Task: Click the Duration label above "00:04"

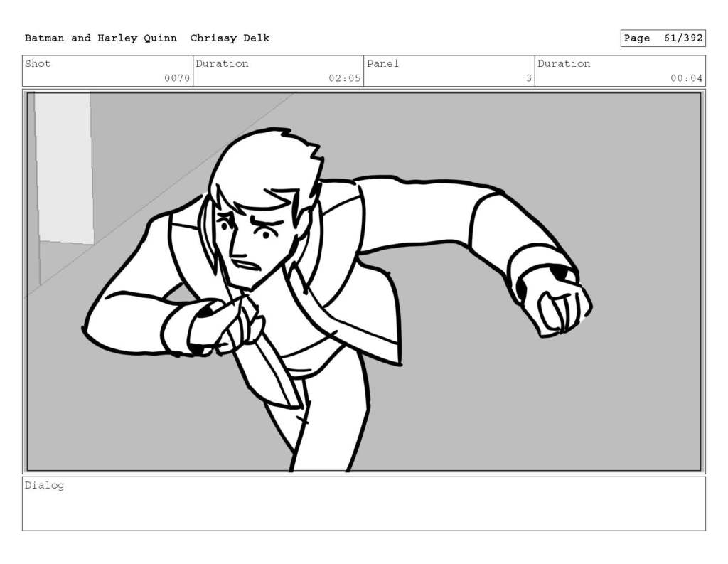Action: point(564,63)
